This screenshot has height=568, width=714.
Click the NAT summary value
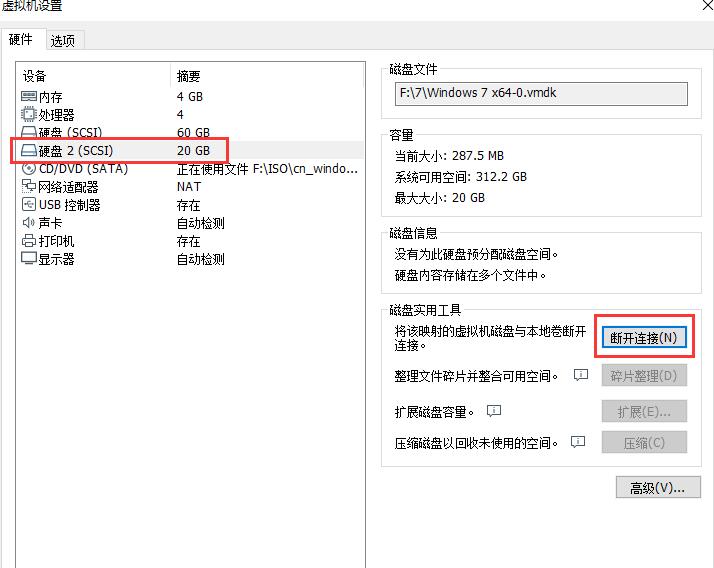point(189,187)
